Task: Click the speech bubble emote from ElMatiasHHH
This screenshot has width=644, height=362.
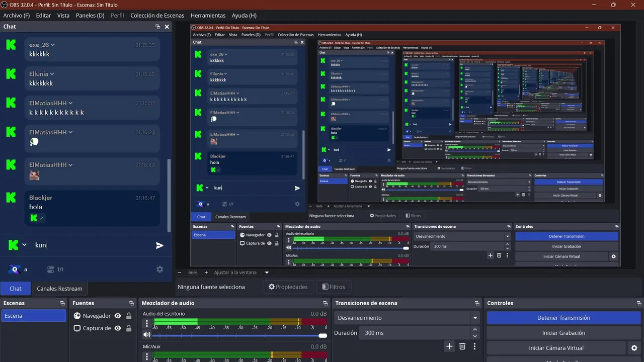Action: tap(34, 142)
